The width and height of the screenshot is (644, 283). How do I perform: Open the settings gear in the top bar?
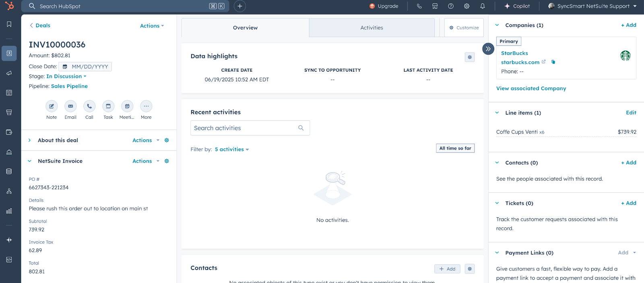pos(467,6)
